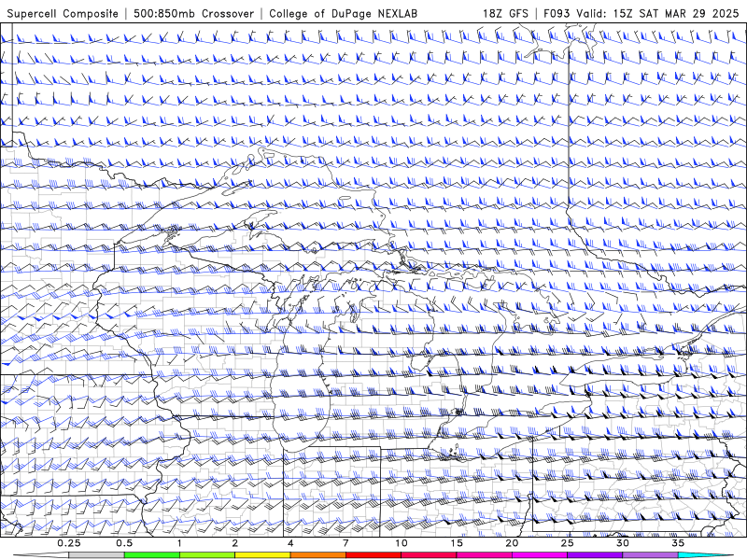The image size is (747, 560).
Task: Click the legend value 20
Action: click(x=512, y=543)
